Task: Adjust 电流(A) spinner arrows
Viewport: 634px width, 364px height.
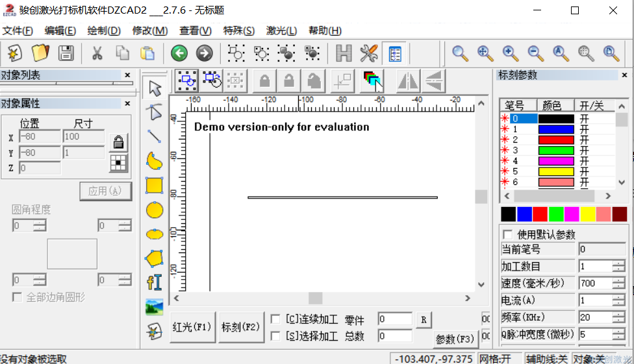Action: pyautogui.click(x=618, y=300)
